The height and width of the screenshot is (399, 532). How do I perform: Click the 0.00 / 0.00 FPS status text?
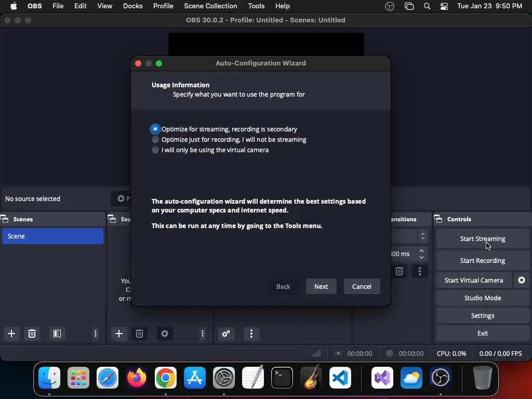tap(500, 353)
